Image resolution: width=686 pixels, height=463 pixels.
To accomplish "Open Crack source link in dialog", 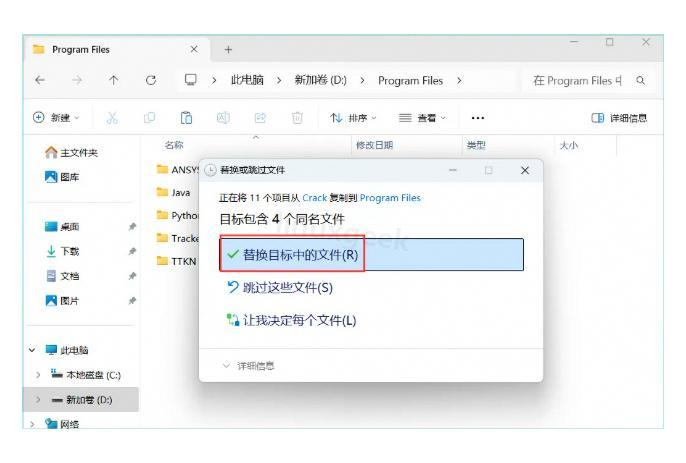I will click(x=315, y=198).
